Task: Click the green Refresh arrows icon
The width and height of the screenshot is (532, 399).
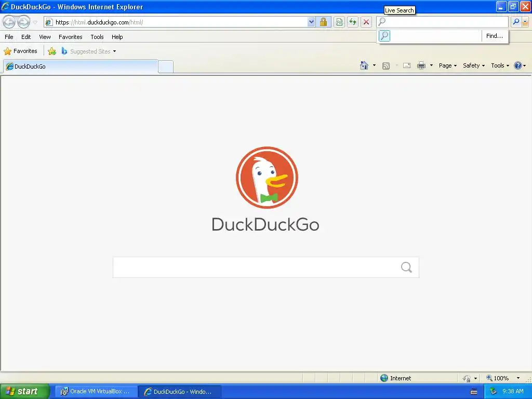Action: [x=353, y=22]
